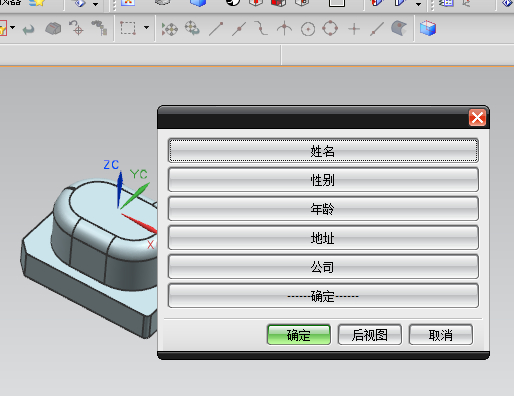
Task: Click the 姓名 button in dialog
Action: (323, 151)
